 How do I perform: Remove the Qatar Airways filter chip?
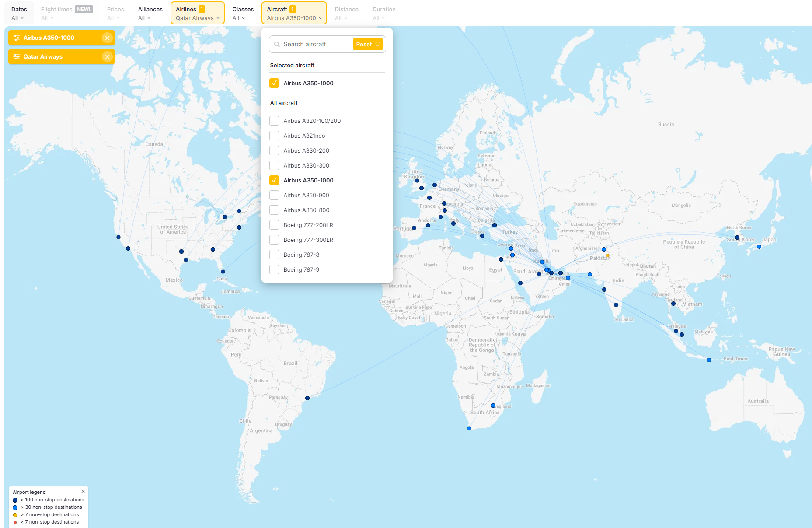pyautogui.click(x=107, y=57)
